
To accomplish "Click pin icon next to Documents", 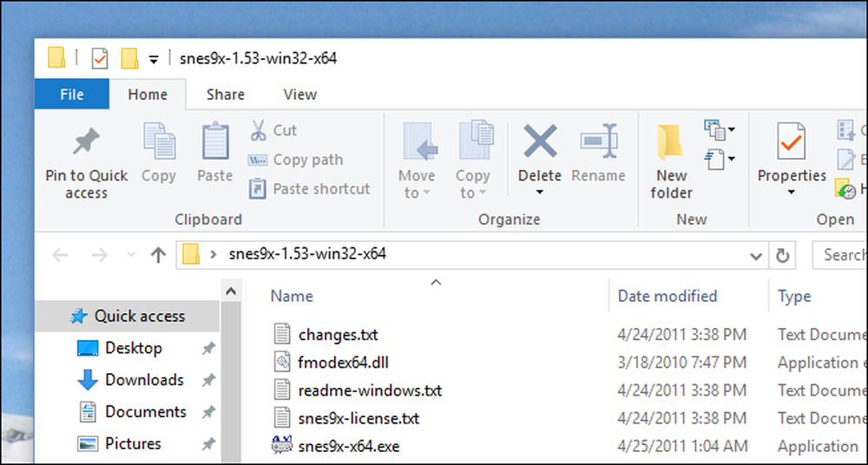I will point(208,412).
